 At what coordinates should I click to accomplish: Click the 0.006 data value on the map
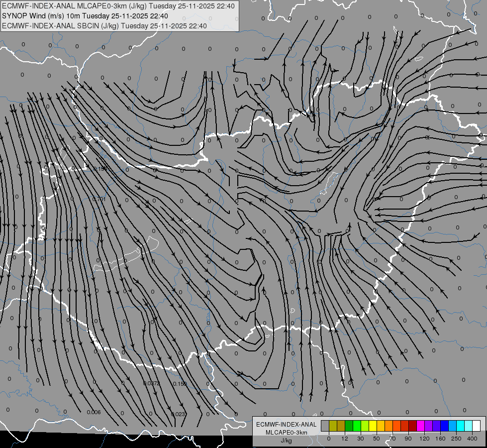coord(94,412)
